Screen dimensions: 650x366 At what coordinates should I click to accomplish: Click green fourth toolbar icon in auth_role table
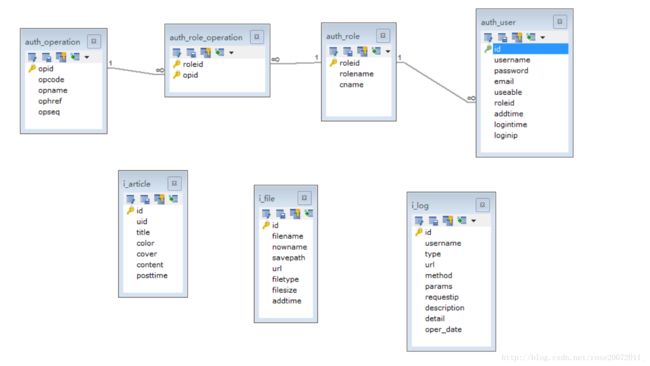coord(376,51)
